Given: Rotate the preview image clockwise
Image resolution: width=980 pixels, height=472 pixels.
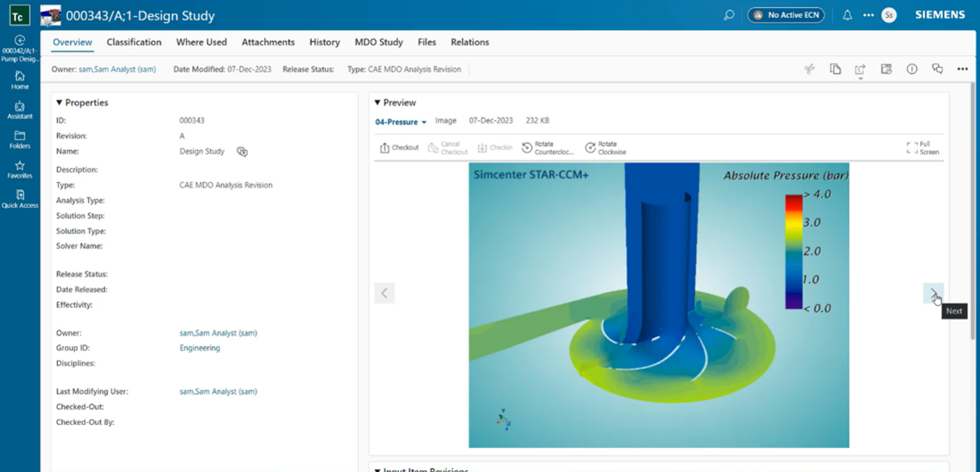Looking at the screenshot, I should tap(603, 147).
